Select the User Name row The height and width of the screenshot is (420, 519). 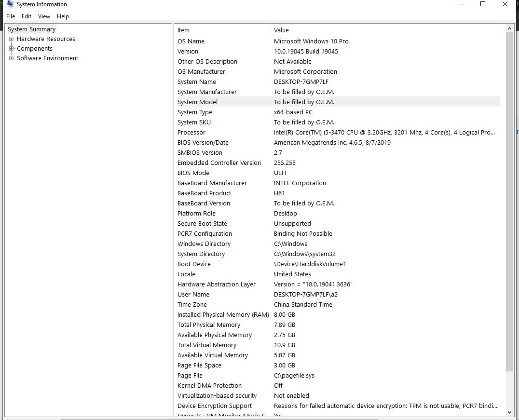click(x=337, y=295)
